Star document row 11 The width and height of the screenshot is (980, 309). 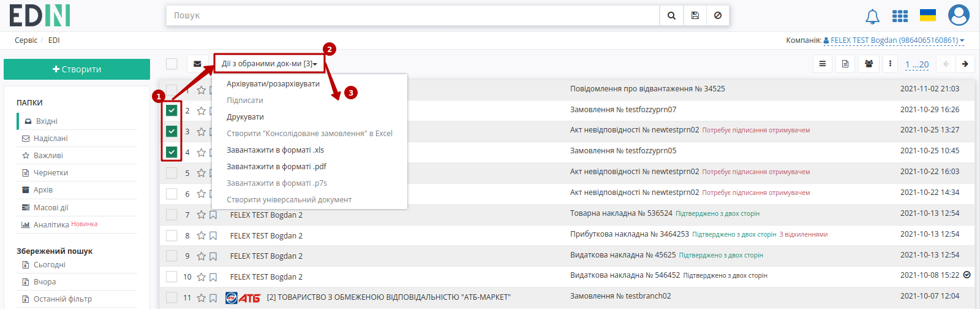[x=201, y=298]
